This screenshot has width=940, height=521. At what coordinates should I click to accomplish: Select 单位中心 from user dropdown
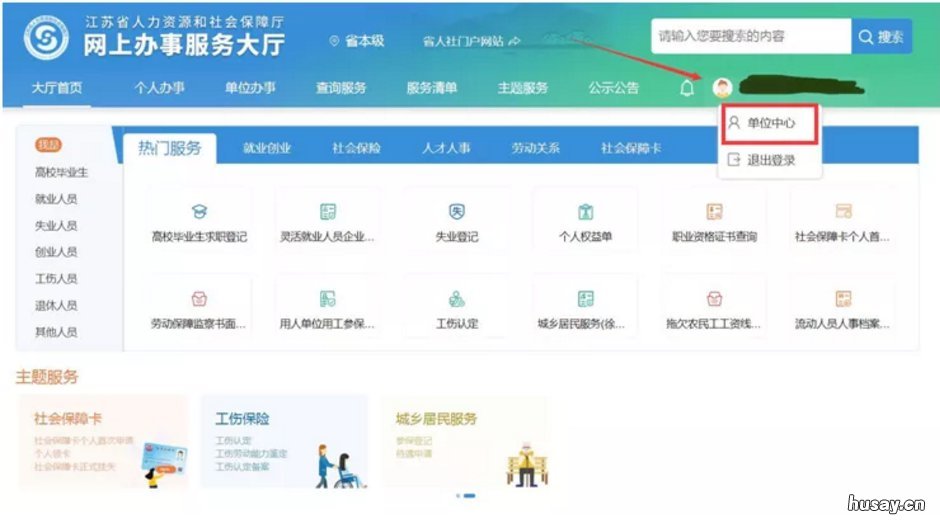click(x=770, y=124)
